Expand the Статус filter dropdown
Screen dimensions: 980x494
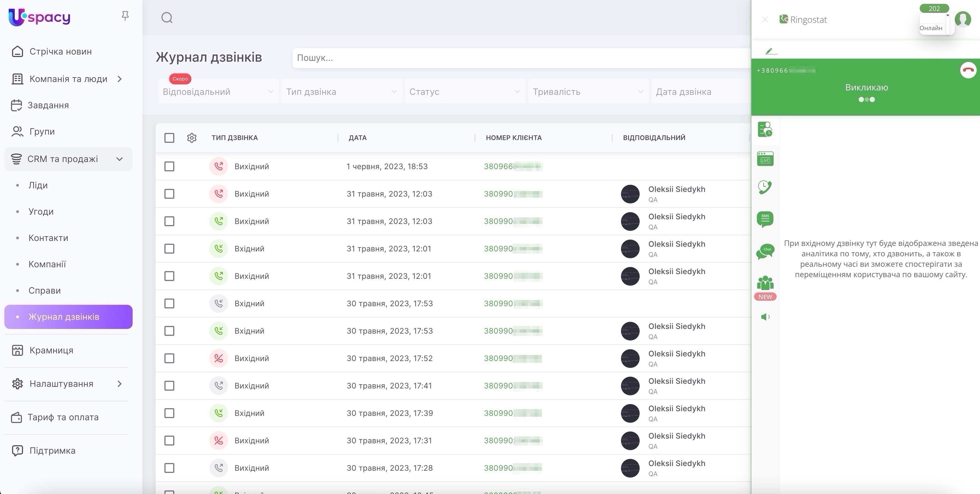tap(465, 92)
